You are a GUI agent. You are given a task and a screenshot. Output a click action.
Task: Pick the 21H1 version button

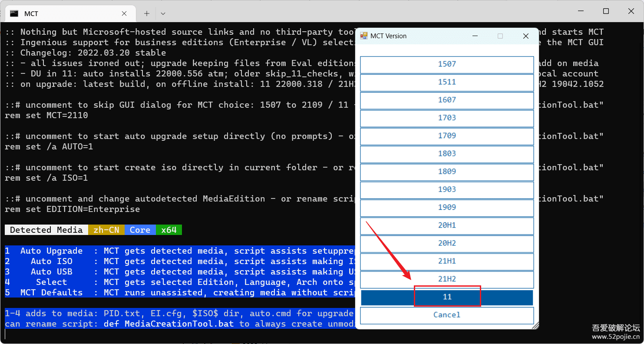click(x=447, y=261)
